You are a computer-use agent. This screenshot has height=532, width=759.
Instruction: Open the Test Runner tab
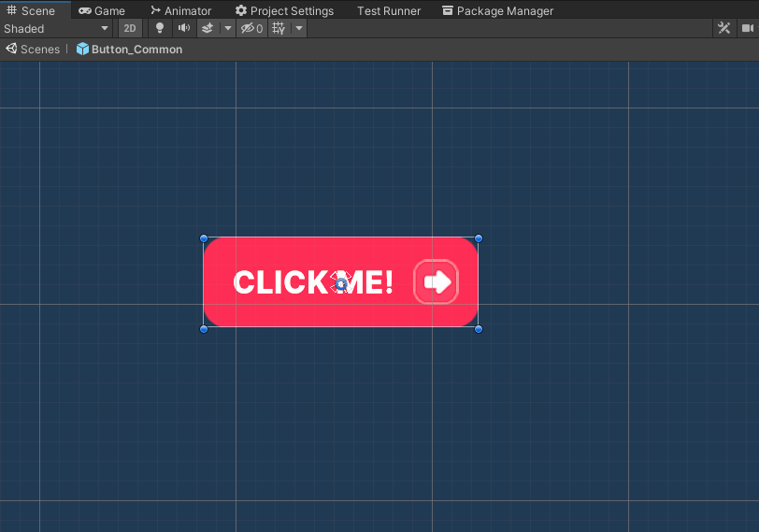click(x=389, y=10)
